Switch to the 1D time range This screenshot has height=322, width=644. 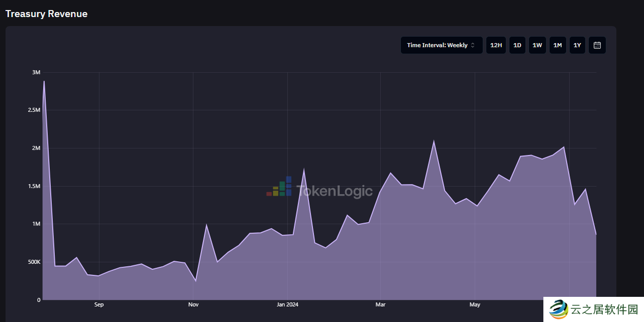(x=517, y=45)
